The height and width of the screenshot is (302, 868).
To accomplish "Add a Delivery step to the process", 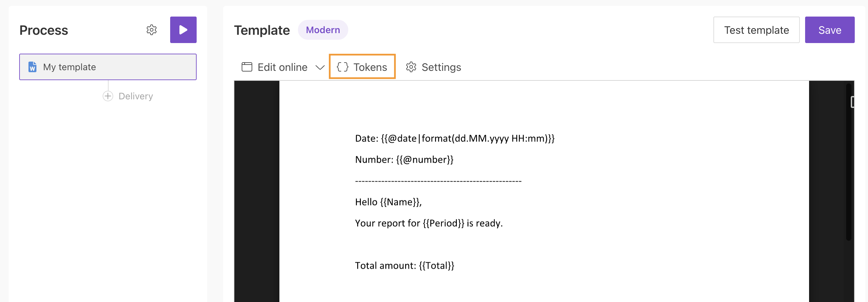I will (x=128, y=96).
